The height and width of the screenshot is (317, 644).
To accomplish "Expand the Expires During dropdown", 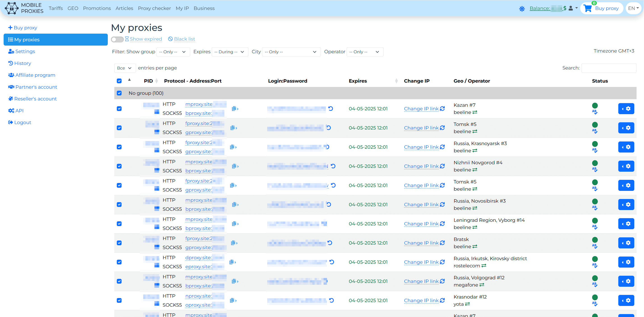I will 230,52.
